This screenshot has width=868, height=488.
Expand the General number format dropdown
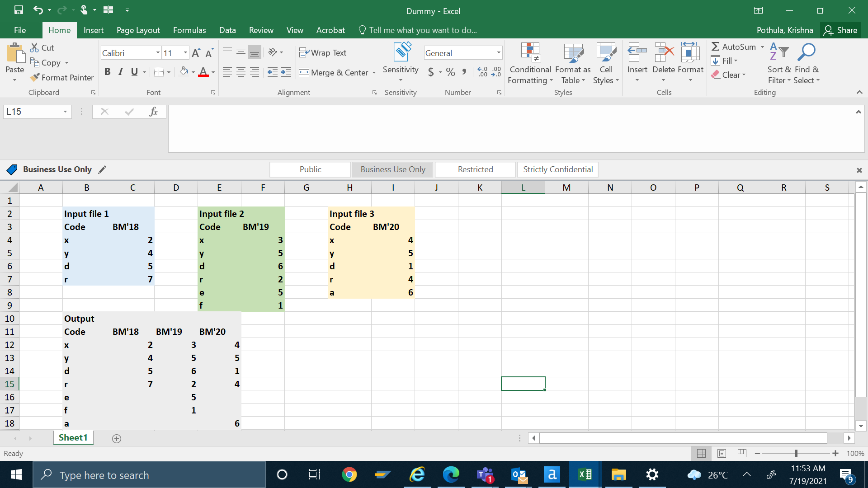click(x=499, y=53)
